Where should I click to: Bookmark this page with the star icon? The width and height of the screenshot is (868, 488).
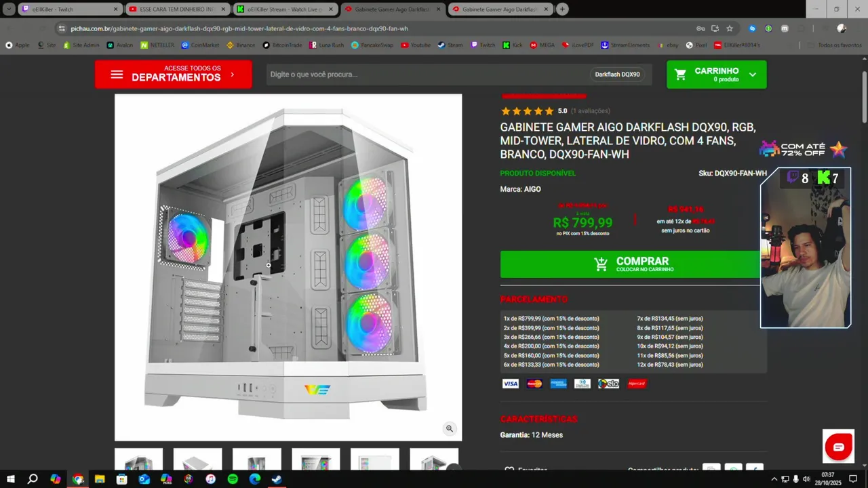tap(730, 28)
